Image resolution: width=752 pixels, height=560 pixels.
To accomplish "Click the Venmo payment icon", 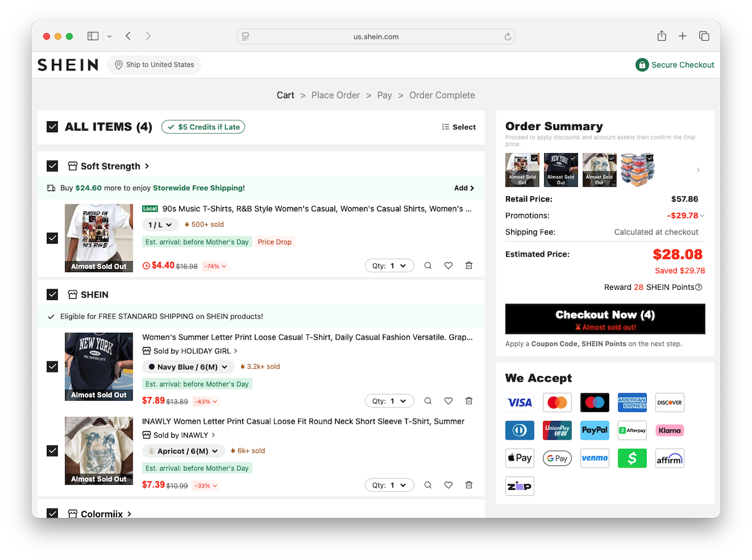I will click(595, 458).
